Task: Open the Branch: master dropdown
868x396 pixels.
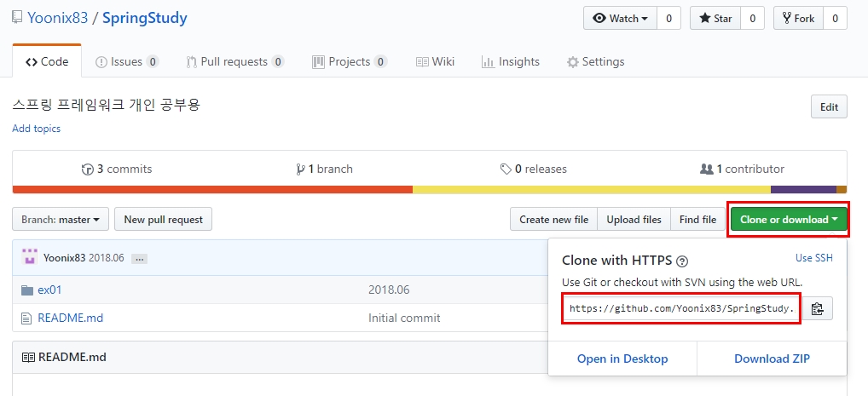Action: click(x=61, y=219)
